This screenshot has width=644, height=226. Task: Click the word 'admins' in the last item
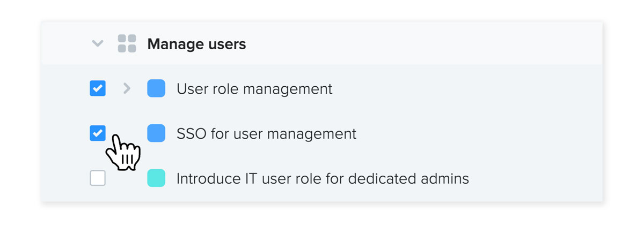tap(445, 178)
